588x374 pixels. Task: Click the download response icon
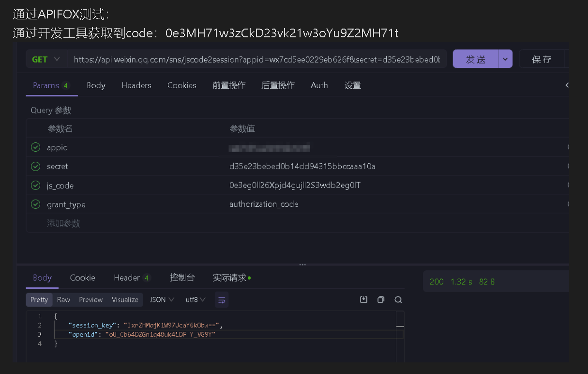[364, 300]
